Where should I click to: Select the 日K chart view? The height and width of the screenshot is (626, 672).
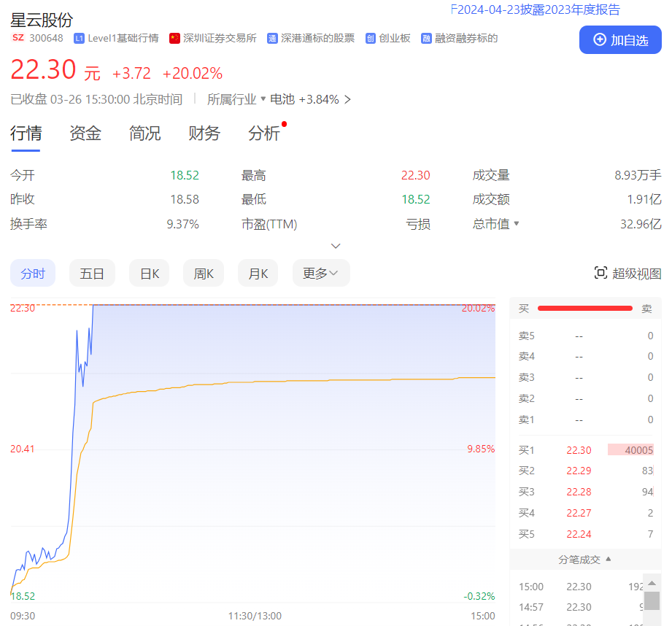tap(149, 273)
